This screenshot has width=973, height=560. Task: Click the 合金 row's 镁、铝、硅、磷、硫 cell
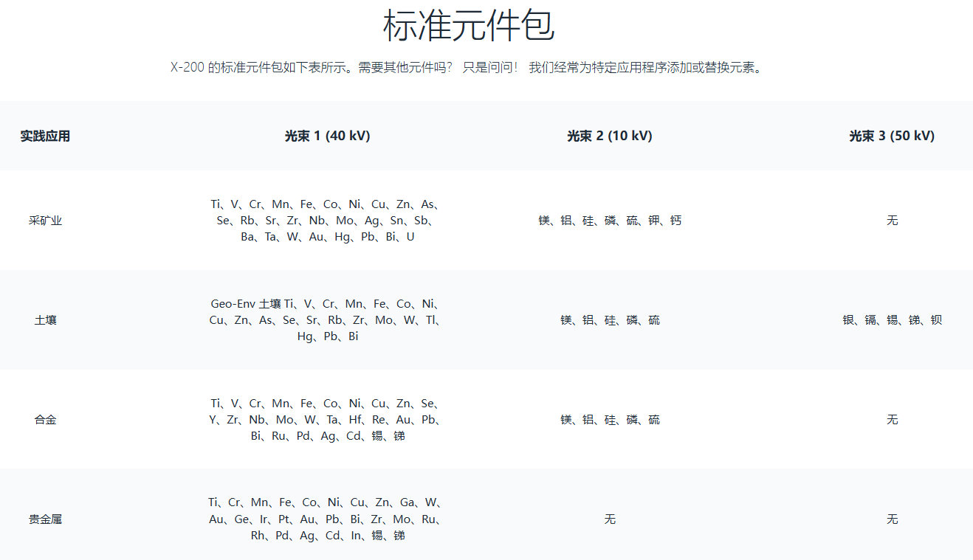click(x=609, y=420)
